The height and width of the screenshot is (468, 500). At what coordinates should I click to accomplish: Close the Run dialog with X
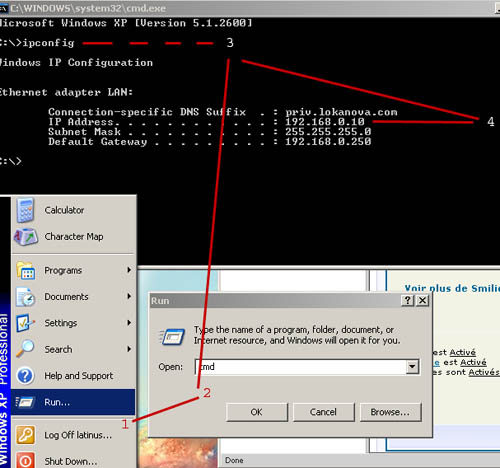[x=422, y=301]
